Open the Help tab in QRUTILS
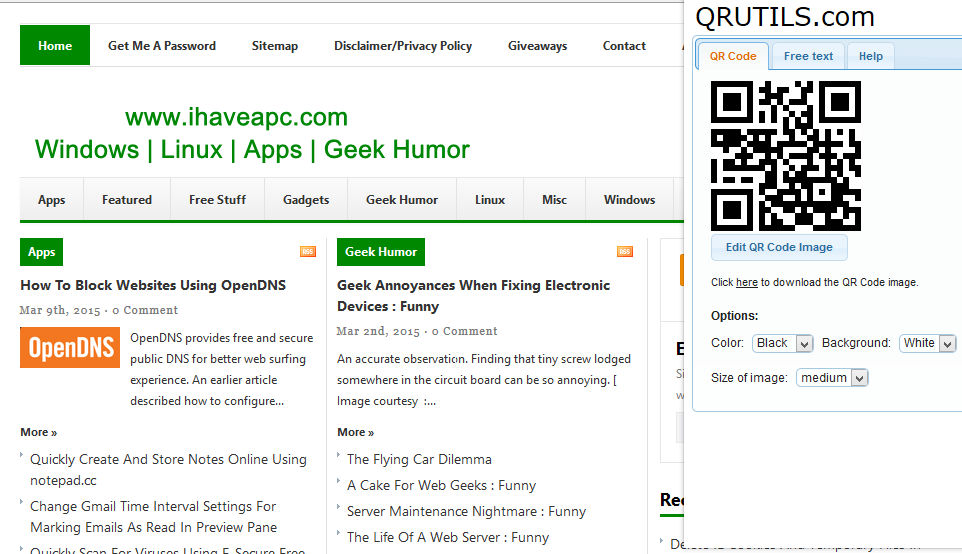This screenshot has height=554, width=962. point(871,56)
